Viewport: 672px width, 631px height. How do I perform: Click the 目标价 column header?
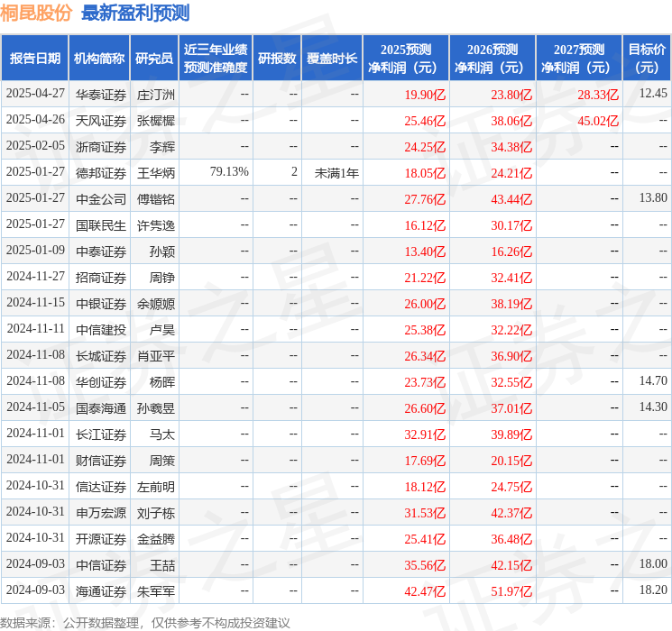(x=646, y=59)
